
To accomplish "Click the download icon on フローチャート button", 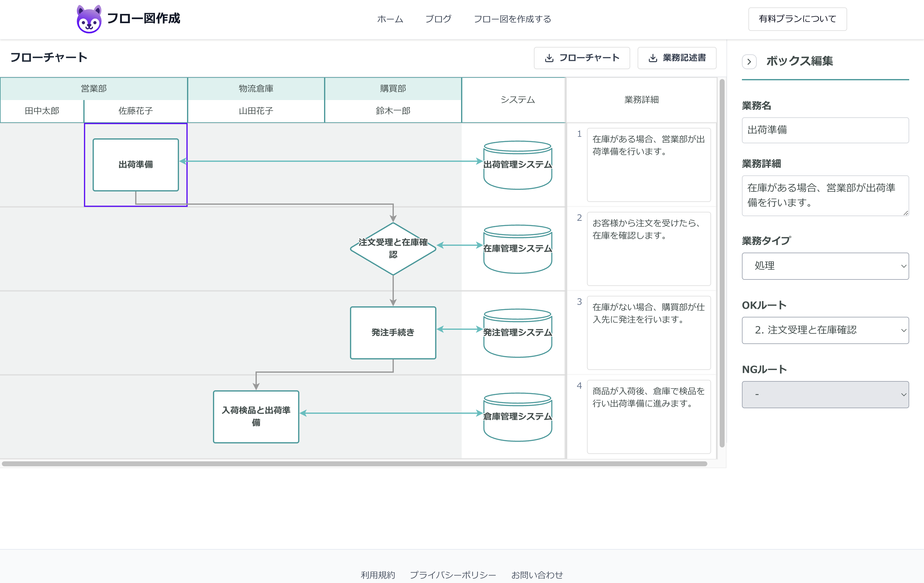I will (x=549, y=58).
